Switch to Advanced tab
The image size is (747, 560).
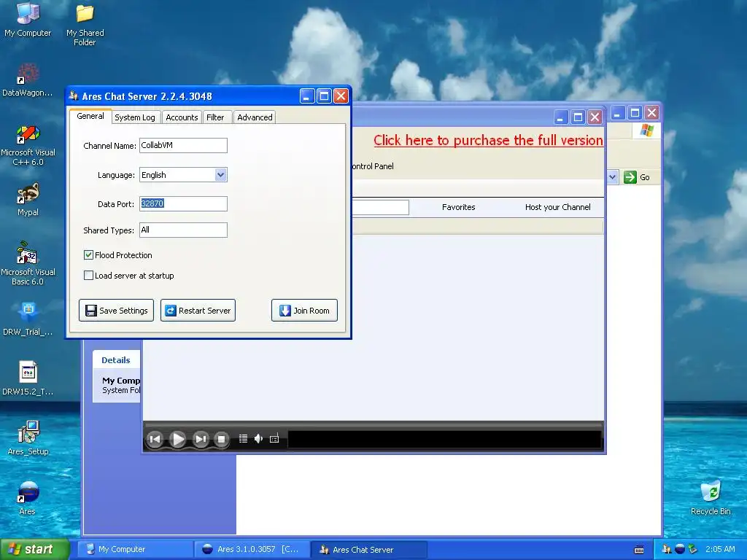(255, 117)
